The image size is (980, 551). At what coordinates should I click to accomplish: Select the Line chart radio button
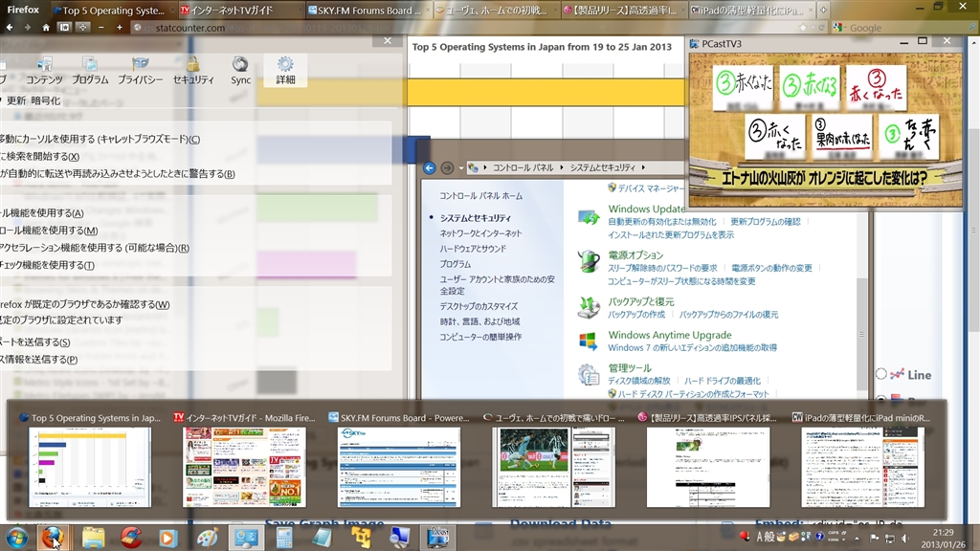pos(881,374)
